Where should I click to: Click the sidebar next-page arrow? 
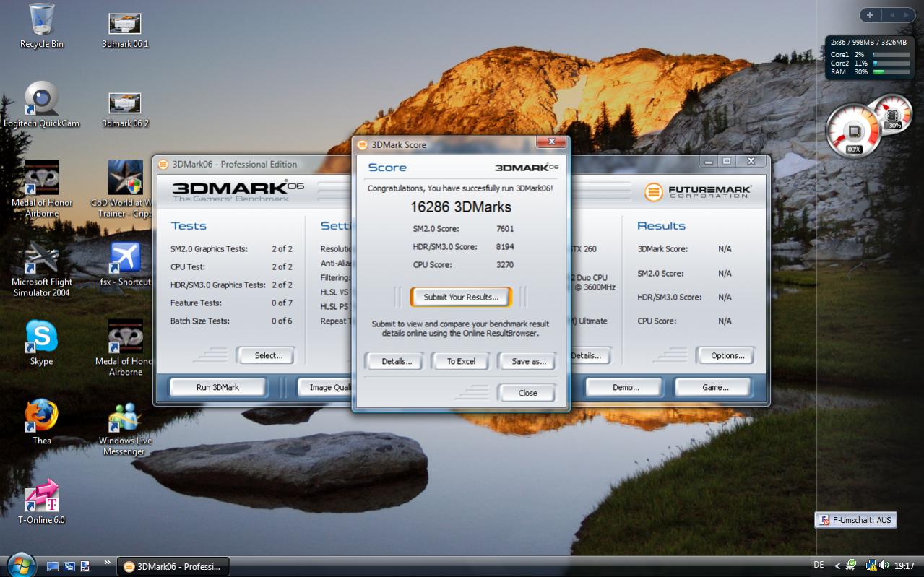click(907, 15)
